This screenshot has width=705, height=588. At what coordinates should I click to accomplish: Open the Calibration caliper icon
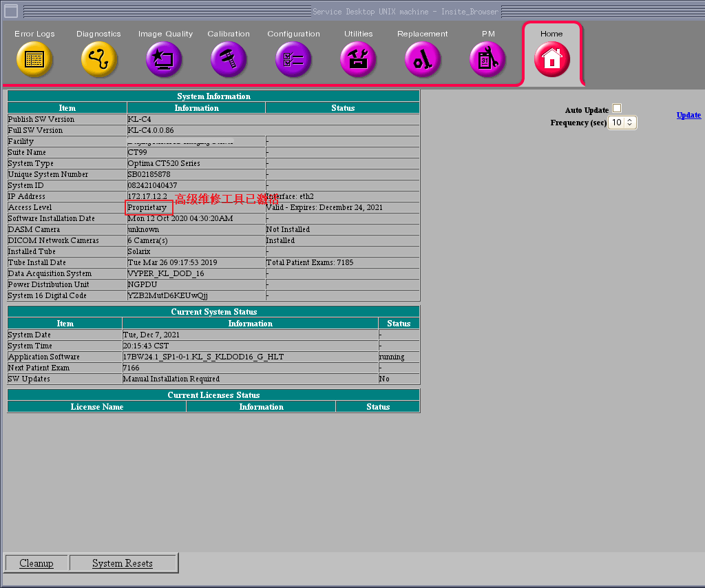tap(229, 60)
